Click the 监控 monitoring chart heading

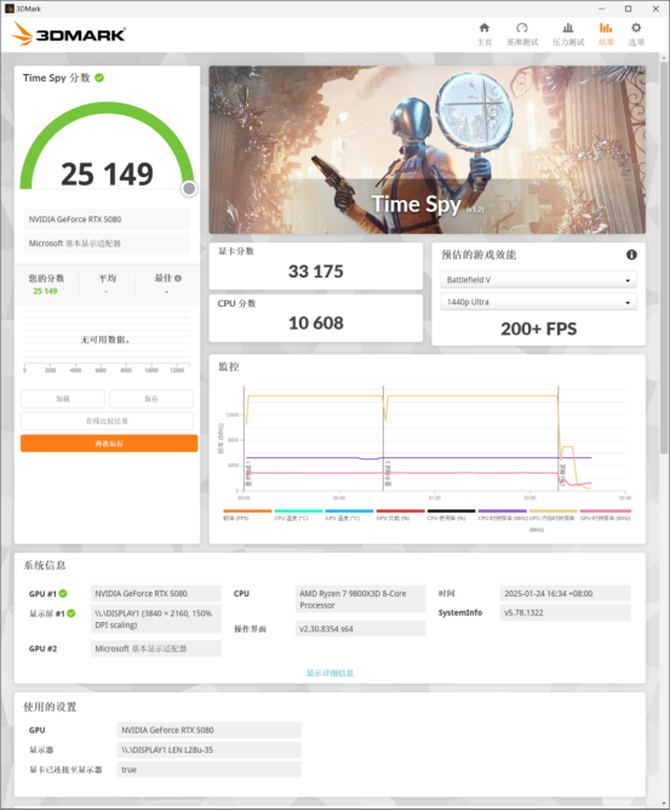pos(228,367)
